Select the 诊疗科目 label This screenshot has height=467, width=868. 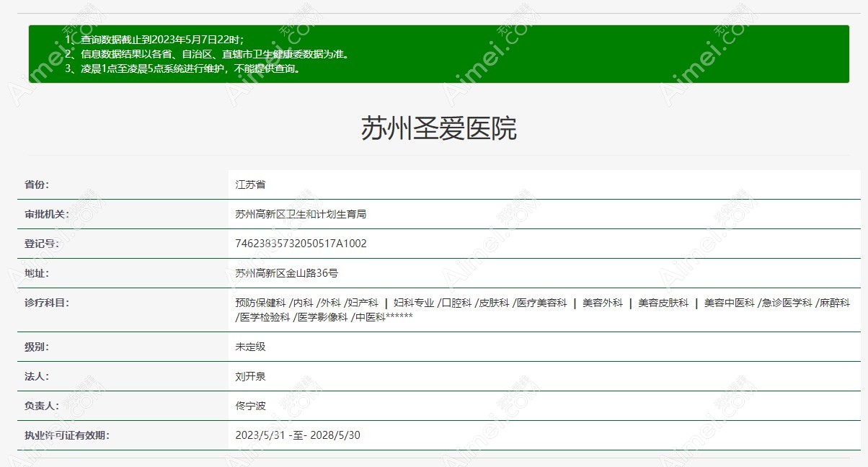[47, 303]
